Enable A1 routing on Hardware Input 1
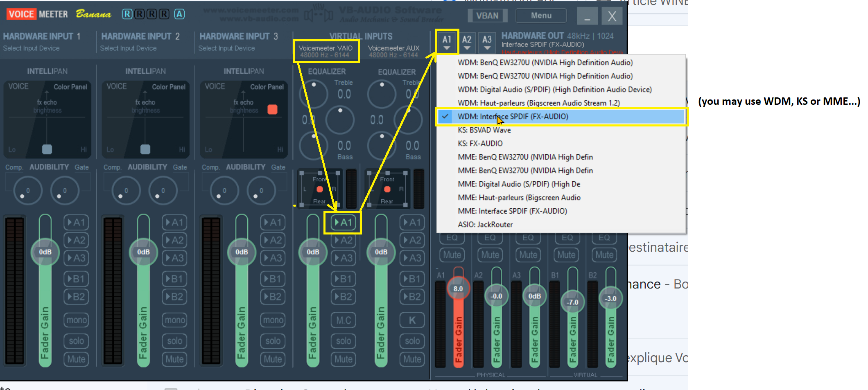868x390 pixels. coord(76,222)
